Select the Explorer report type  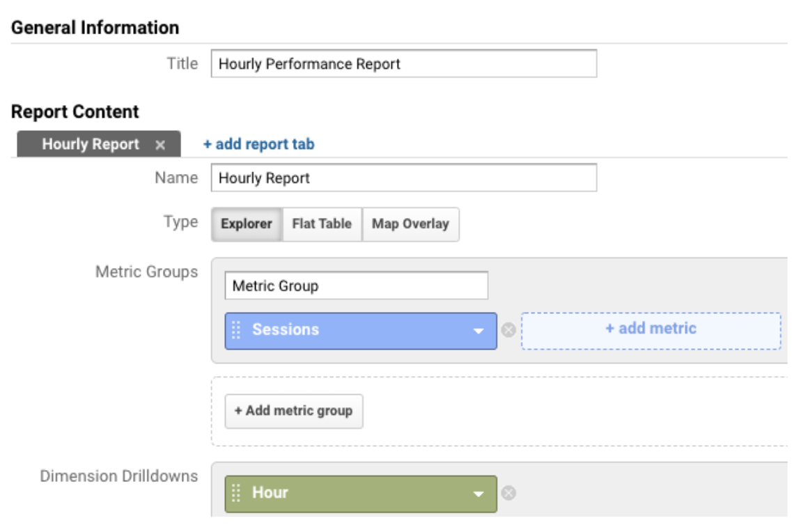point(247,224)
